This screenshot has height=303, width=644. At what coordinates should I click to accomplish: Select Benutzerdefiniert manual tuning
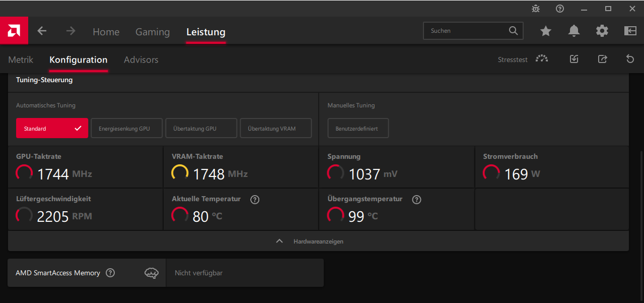tap(358, 128)
